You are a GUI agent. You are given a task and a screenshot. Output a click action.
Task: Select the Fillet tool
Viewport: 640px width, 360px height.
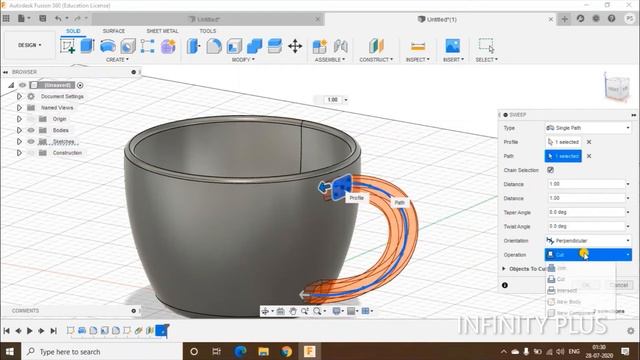[214, 46]
